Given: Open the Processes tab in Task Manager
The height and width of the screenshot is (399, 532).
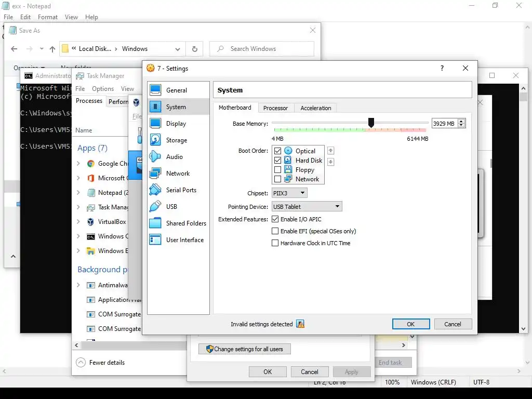Looking at the screenshot, I should (x=89, y=101).
